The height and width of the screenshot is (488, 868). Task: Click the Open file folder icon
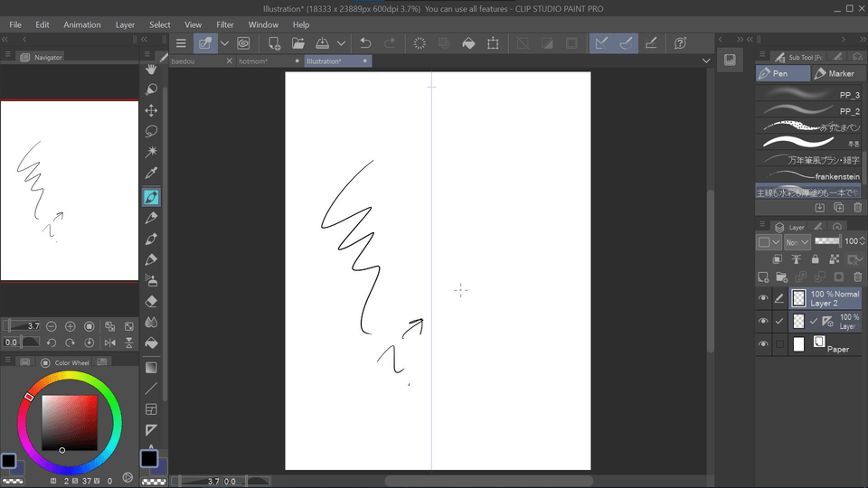(297, 43)
